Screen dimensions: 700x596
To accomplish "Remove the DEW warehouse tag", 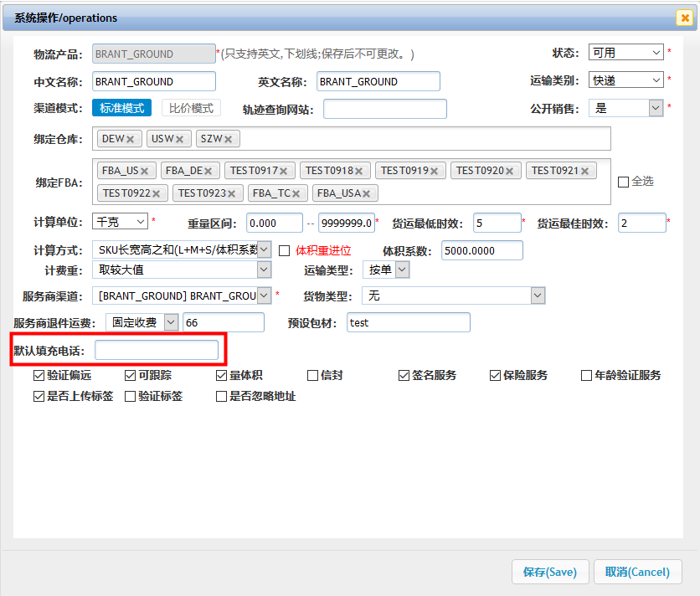I will [130, 139].
